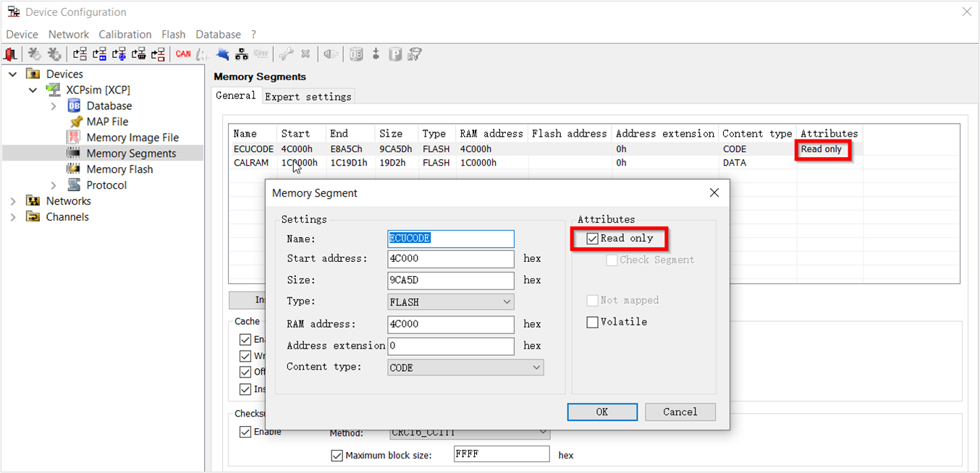The width and height of the screenshot is (980, 473).
Task: Click the XCPsim device icon with green check
Action: [53, 90]
